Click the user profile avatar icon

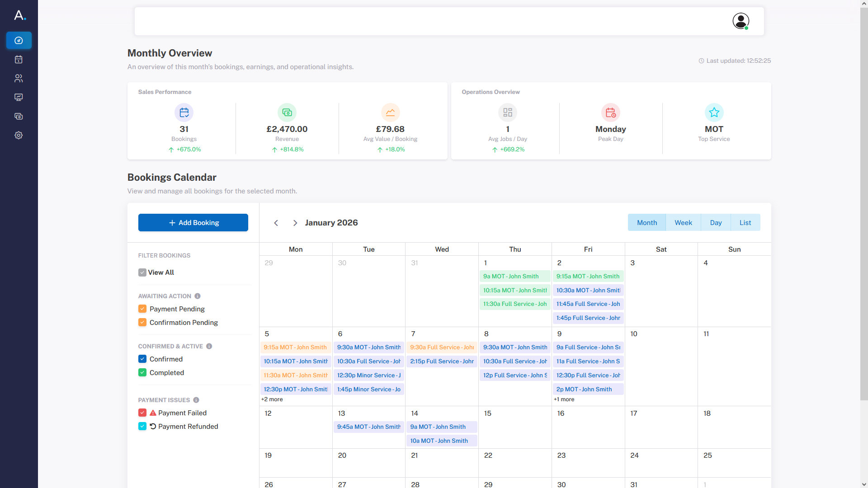pos(741,21)
